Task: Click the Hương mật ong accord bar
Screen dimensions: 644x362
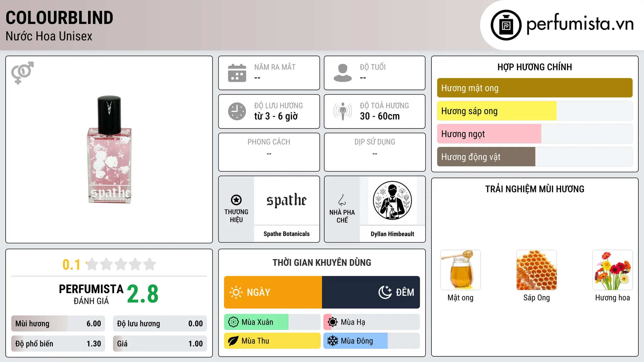Action: (x=535, y=88)
